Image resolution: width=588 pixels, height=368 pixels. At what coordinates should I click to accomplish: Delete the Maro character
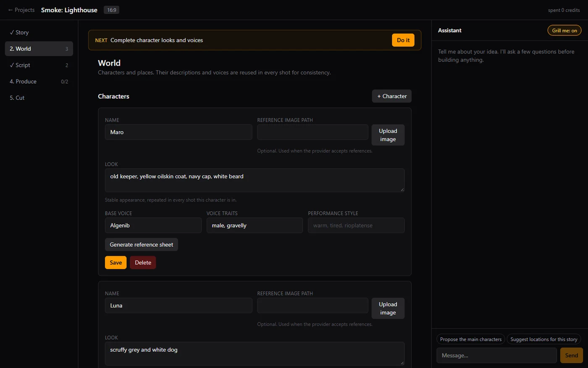143,262
